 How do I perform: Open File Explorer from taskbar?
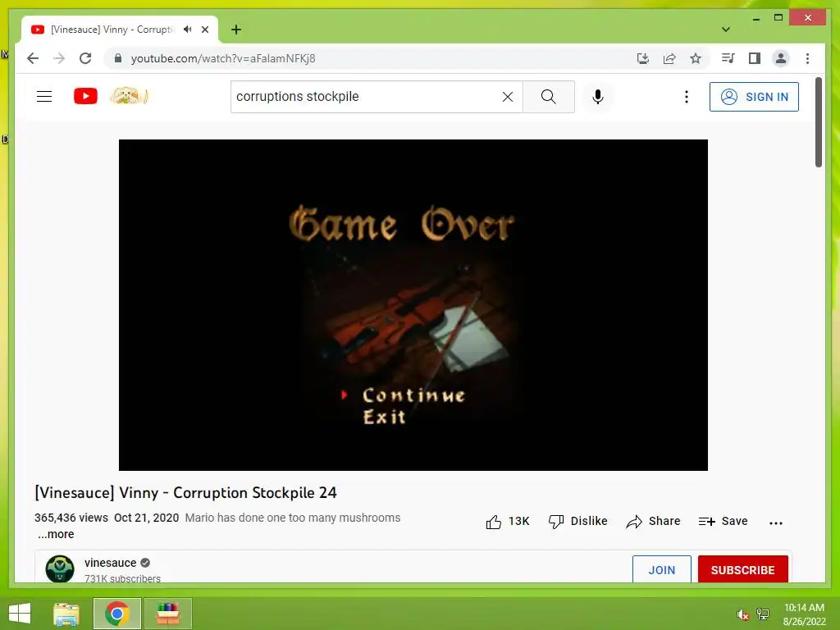click(66, 614)
